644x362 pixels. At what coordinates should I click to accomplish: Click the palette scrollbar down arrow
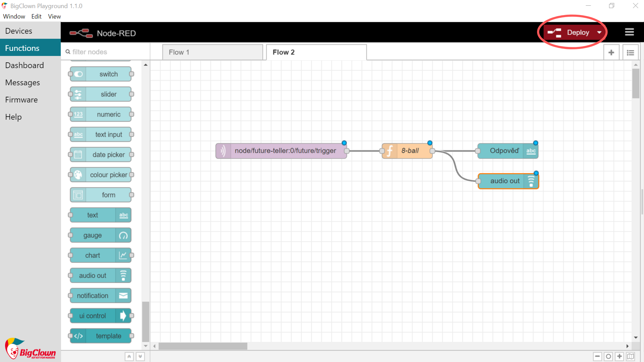tap(146, 346)
